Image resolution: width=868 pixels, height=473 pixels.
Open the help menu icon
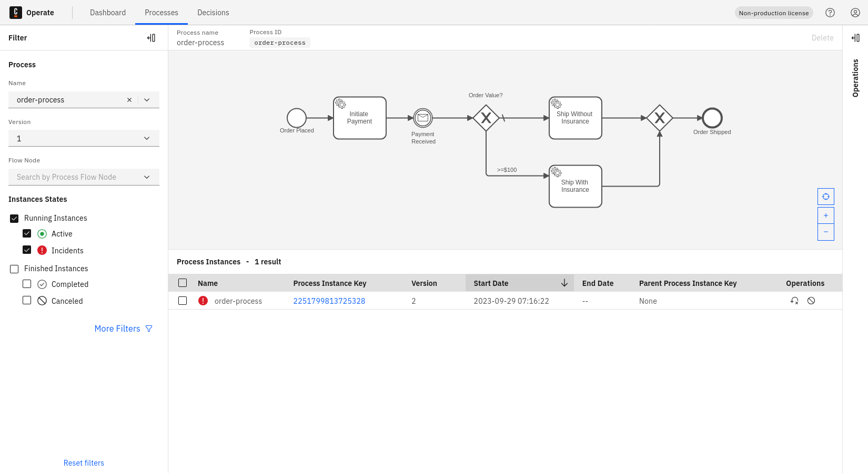point(830,13)
